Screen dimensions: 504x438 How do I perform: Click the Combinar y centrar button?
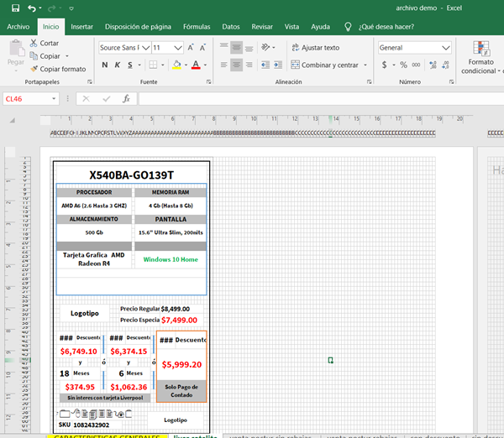(323, 65)
